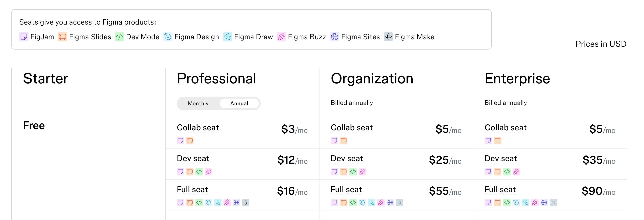Click Professional plan Dev seat link
Screen dimensions: 644x220
193,158
